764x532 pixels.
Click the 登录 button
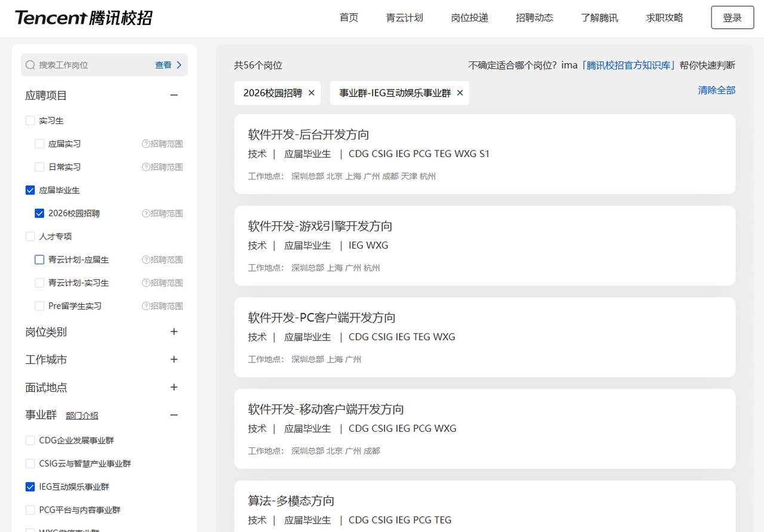732,18
